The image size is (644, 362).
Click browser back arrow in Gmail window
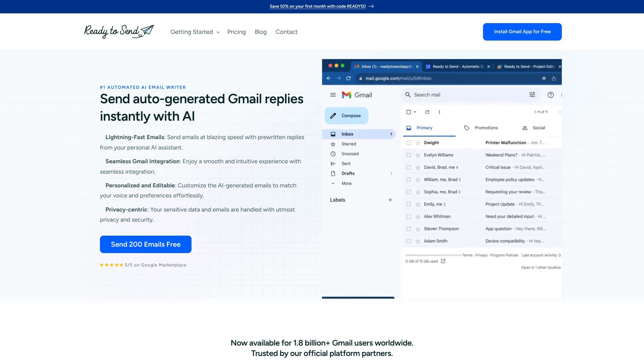[x=329, y=78]
